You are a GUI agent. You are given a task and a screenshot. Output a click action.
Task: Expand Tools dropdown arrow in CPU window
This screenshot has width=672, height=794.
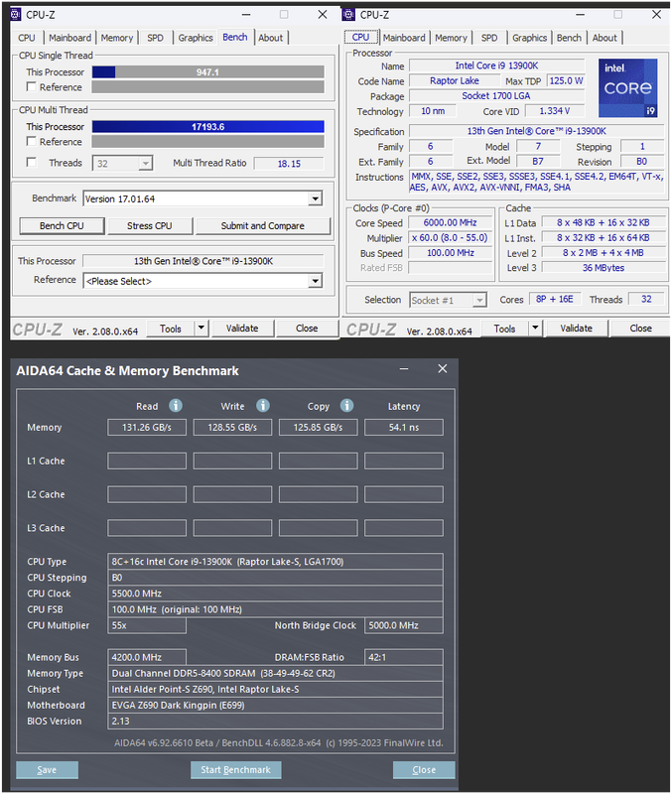535,329
